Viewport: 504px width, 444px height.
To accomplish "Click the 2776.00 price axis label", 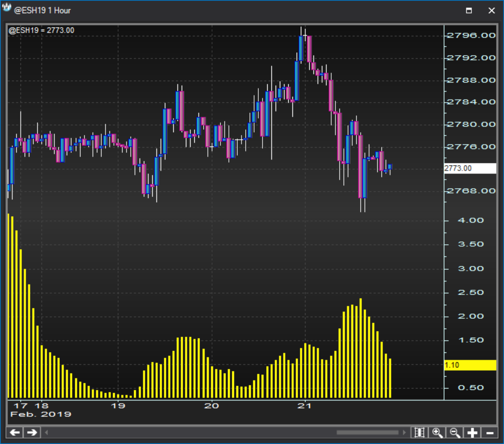I will 471,147.
